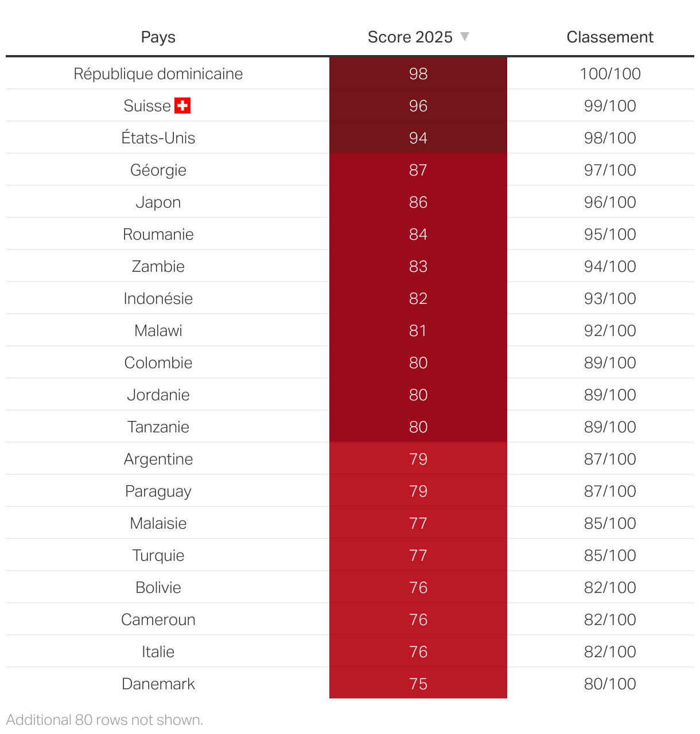Click the 100/100 ranking cell
Viewport: 700px width, 734px height.
(610, 74)
